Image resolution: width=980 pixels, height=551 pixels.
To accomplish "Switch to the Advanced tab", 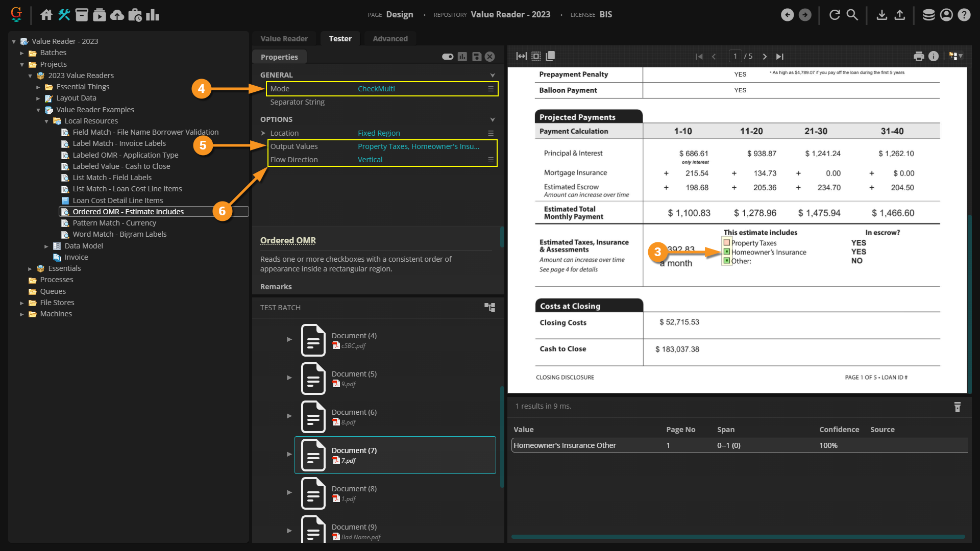I will click(390, 39).
